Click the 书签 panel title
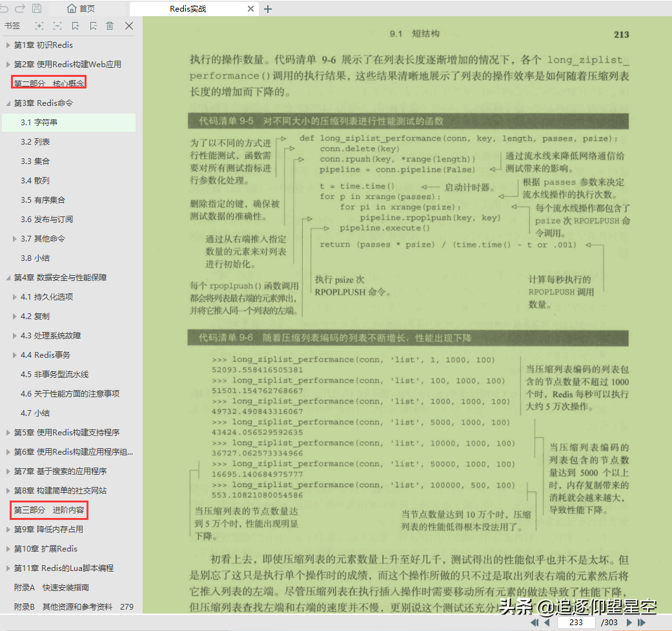Viewport: 672px width, 631px height. tap(12, 26)
